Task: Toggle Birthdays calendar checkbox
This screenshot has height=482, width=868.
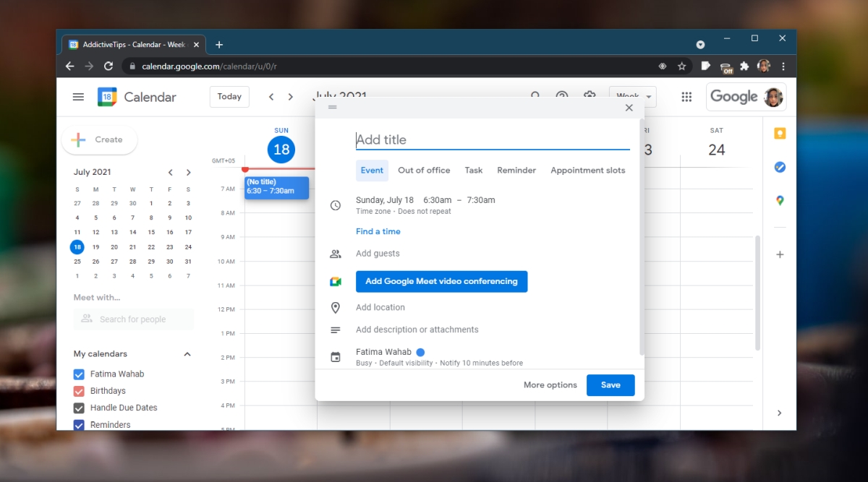Action: [x=79, y=391]
